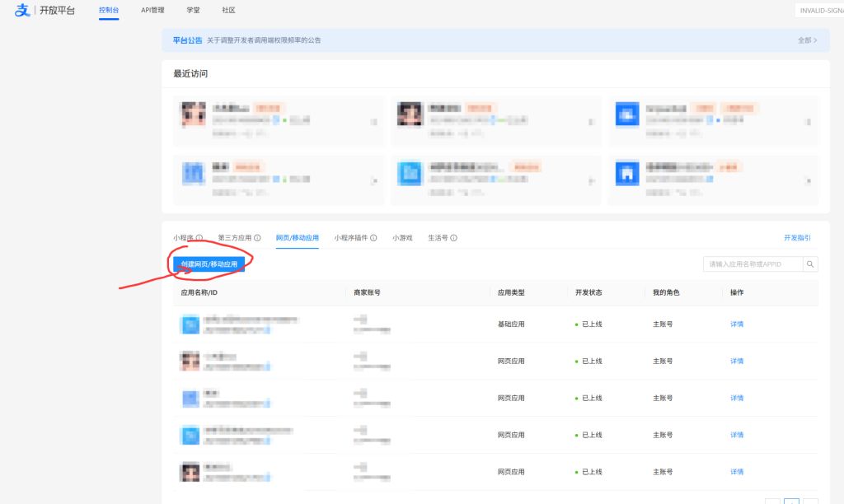Click the app icon in the first table row

tap(190, 324)
